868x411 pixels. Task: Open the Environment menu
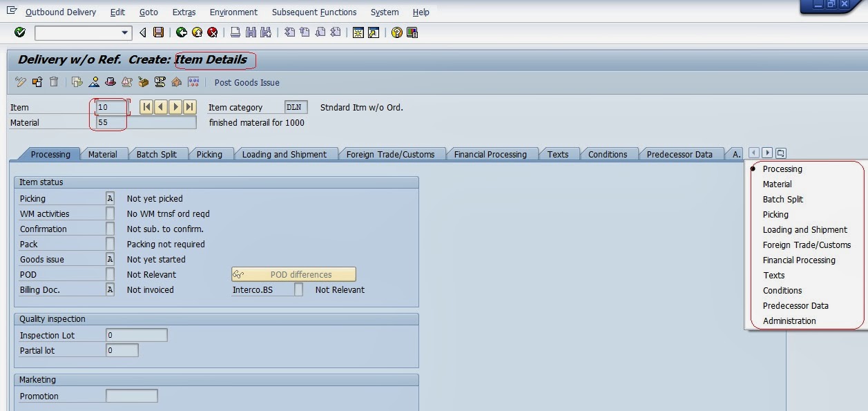233,12
